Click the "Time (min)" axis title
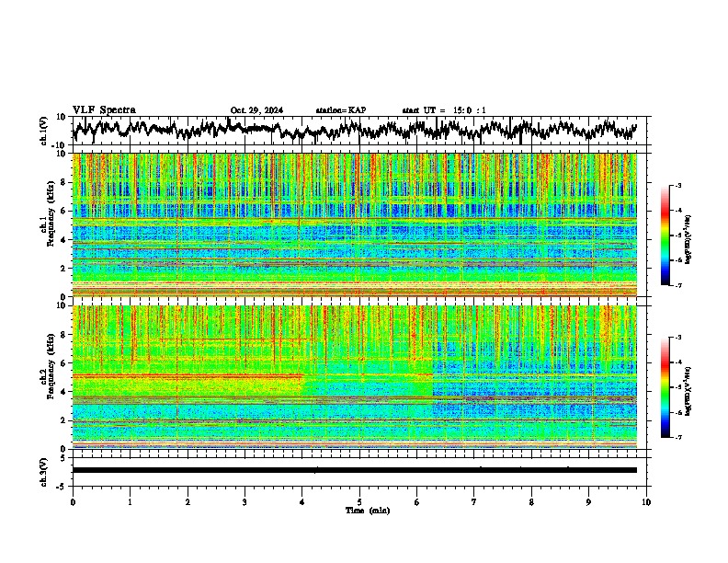 click(x=368, y=511)
